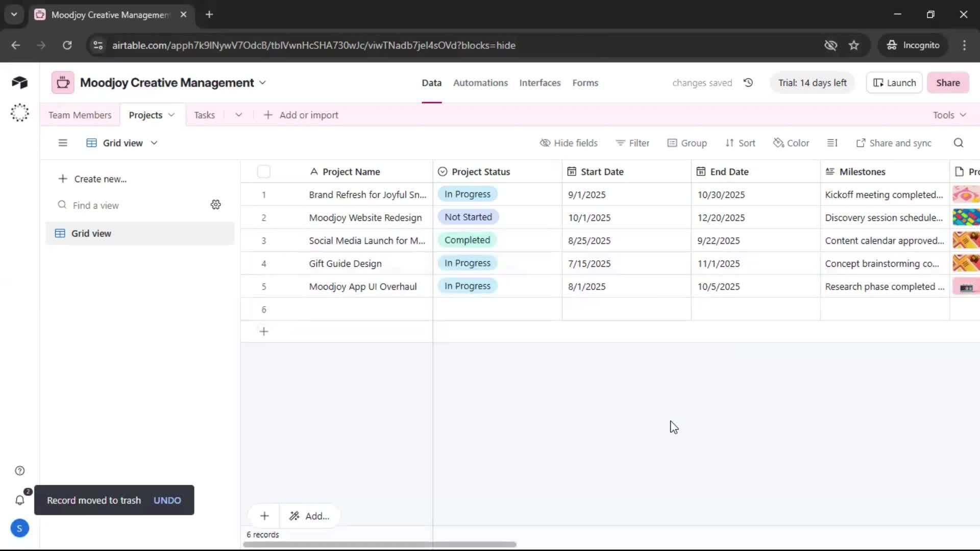This screenshot has width=980, height=551.
Task: Expand the Tools menu
Action: point(949,115)
